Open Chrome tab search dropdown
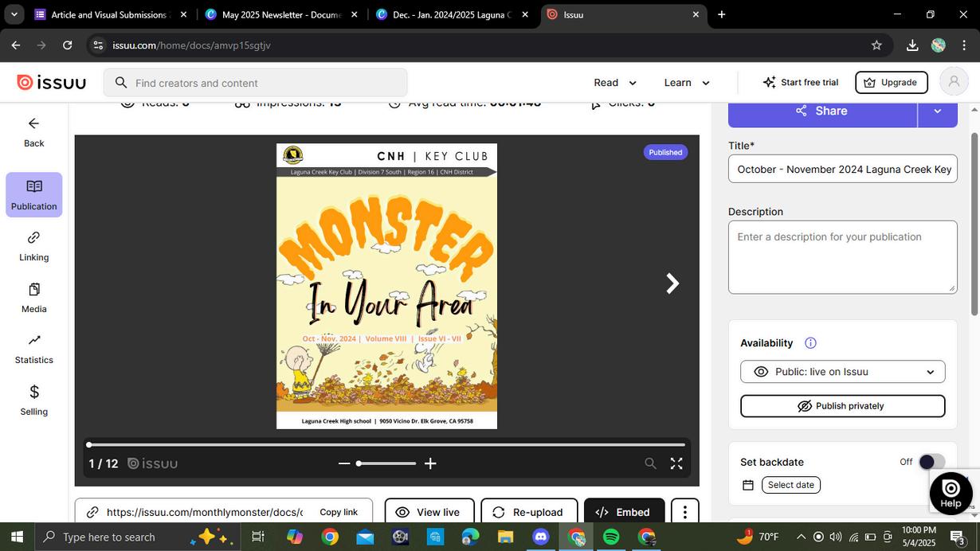Viewport: 980px width, 551px height. point(14,14)
